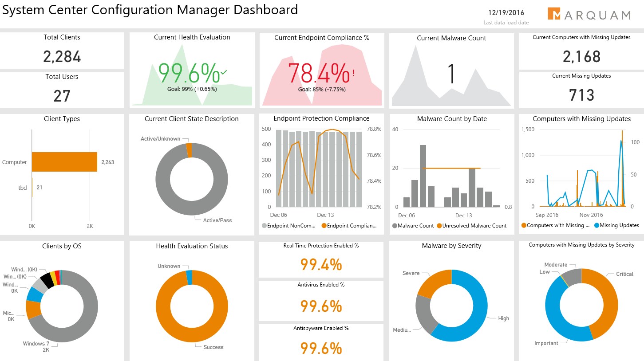
Task: Click gray Malware Count legend marker
Action: pos(395,226)
